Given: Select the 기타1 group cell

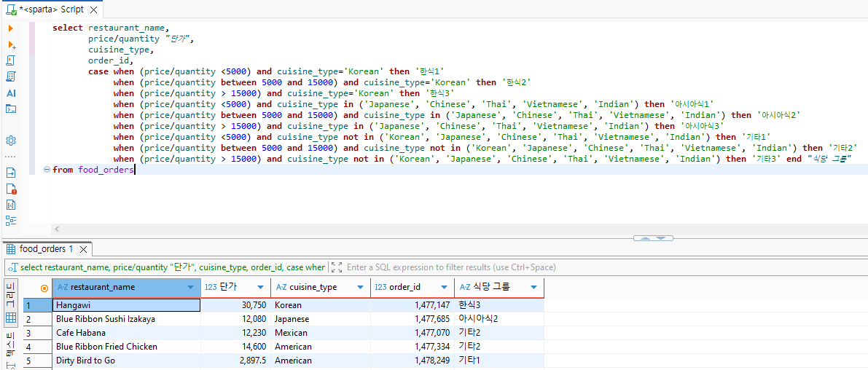Looking at the screenshot, I should point(499,360).
